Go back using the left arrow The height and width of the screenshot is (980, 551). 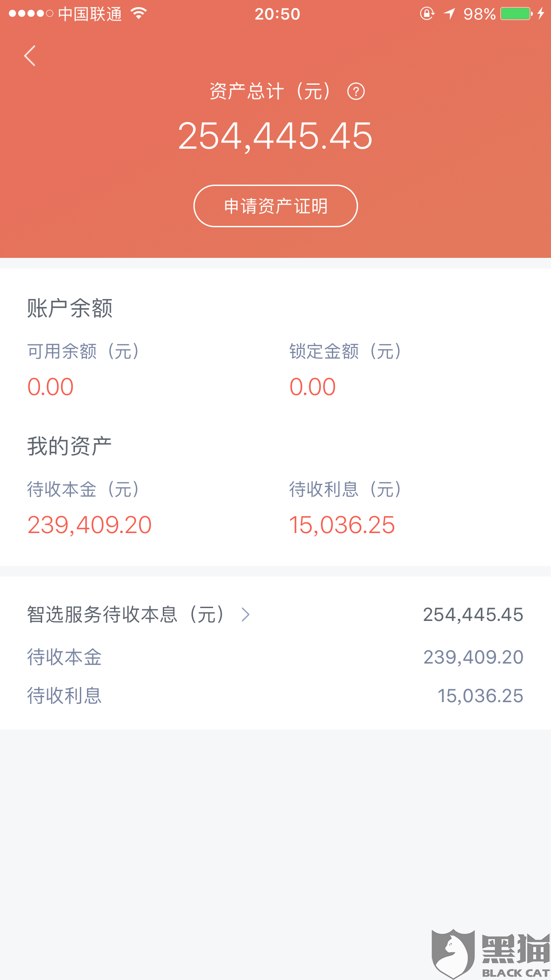pyautogui.click(x=30, y=56)
